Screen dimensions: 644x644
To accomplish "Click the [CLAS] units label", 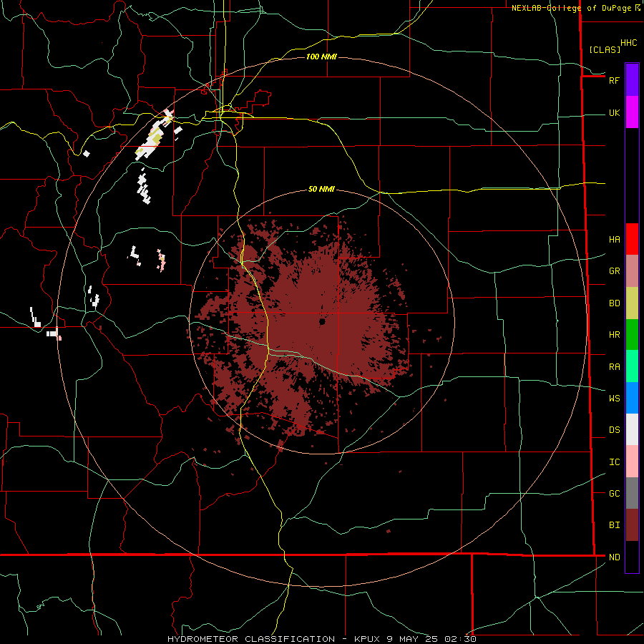I will [605, 49].
